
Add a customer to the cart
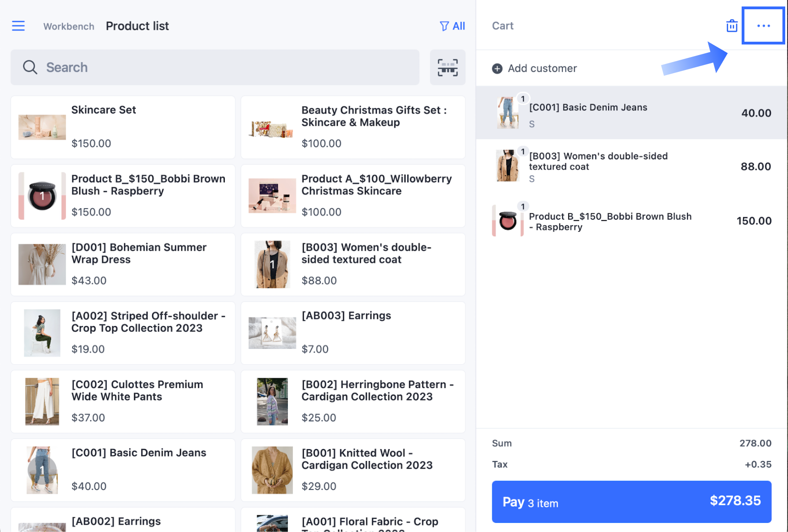pos(534,69)
